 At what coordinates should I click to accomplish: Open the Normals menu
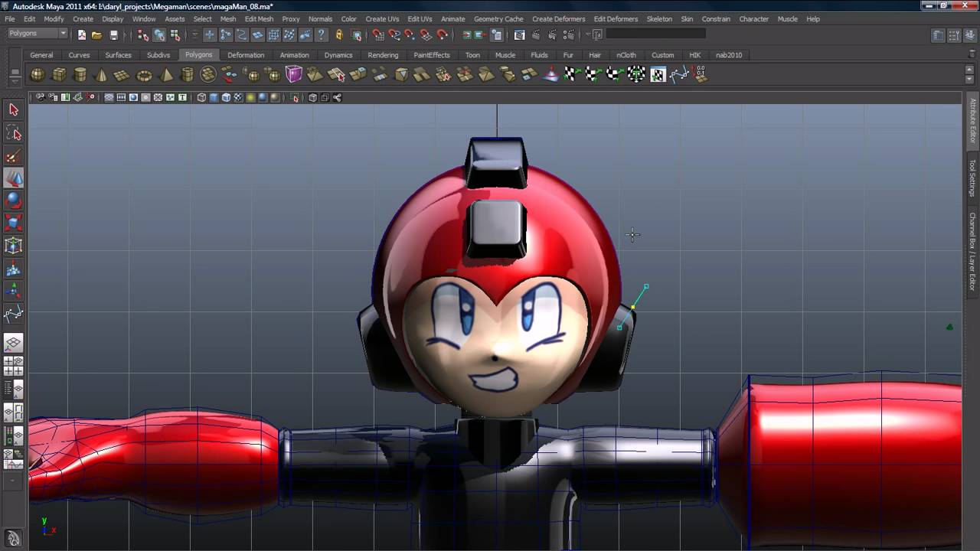320,19
